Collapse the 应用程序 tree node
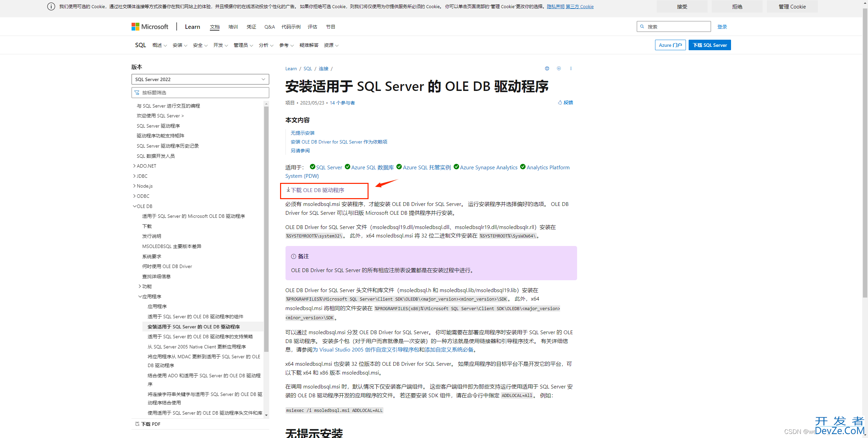The height and width of the screenshot is (438, 868). coord(140,297)
